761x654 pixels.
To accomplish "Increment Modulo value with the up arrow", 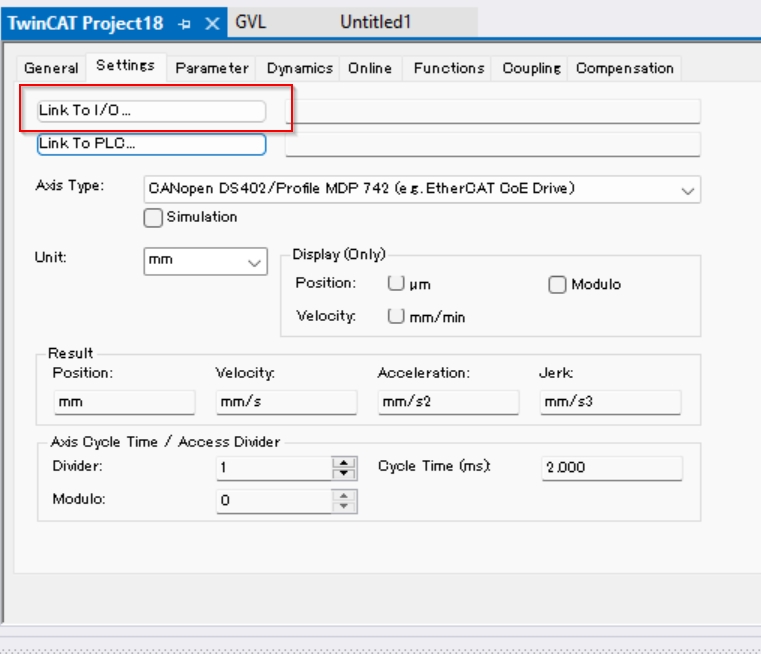I will click(344, 495).
